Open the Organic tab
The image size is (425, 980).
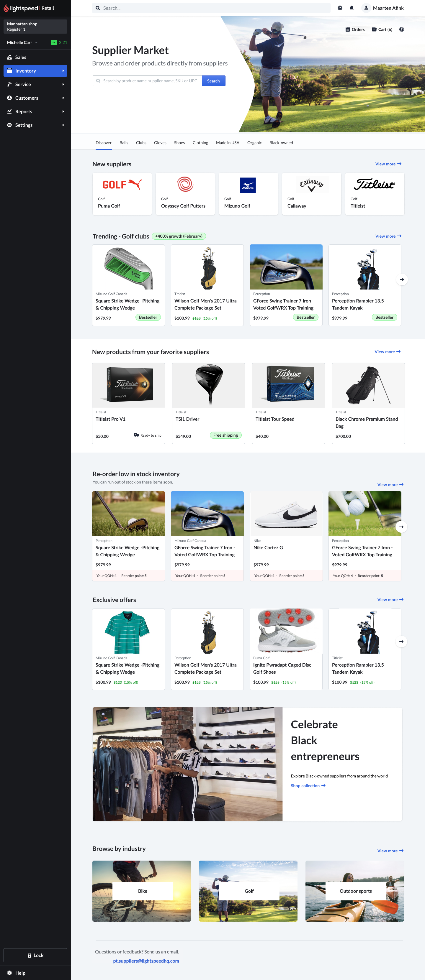pyautogui.click(x=254, y=143)
